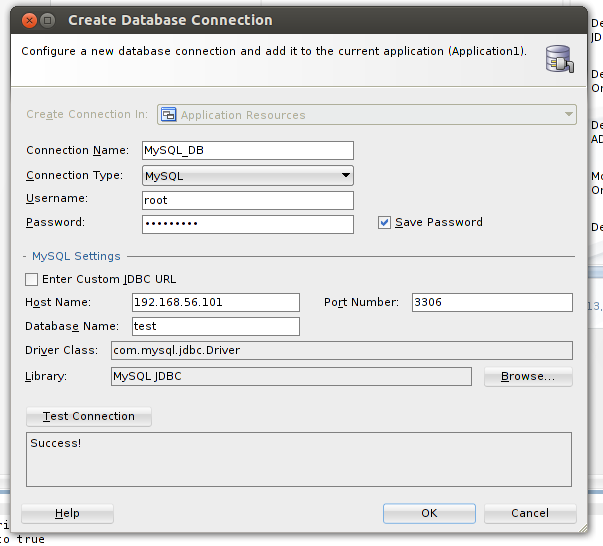
Task: Click the Browse button for Library
Action: click(x=528, y=377)
